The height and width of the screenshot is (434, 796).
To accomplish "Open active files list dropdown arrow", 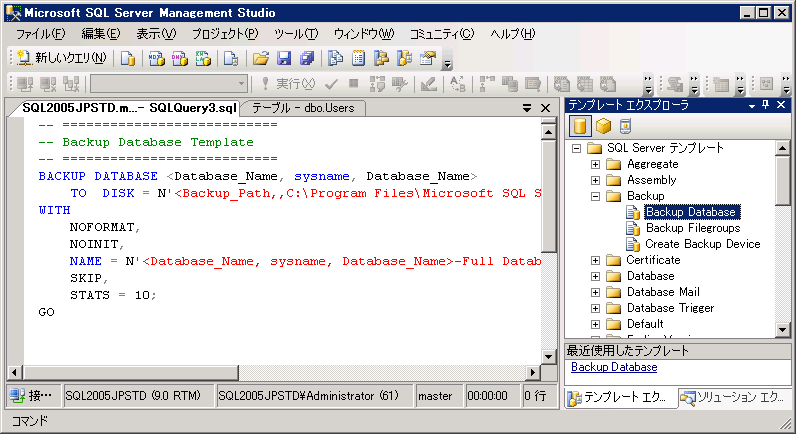I will pyautogui.click(x=527, y=108).
